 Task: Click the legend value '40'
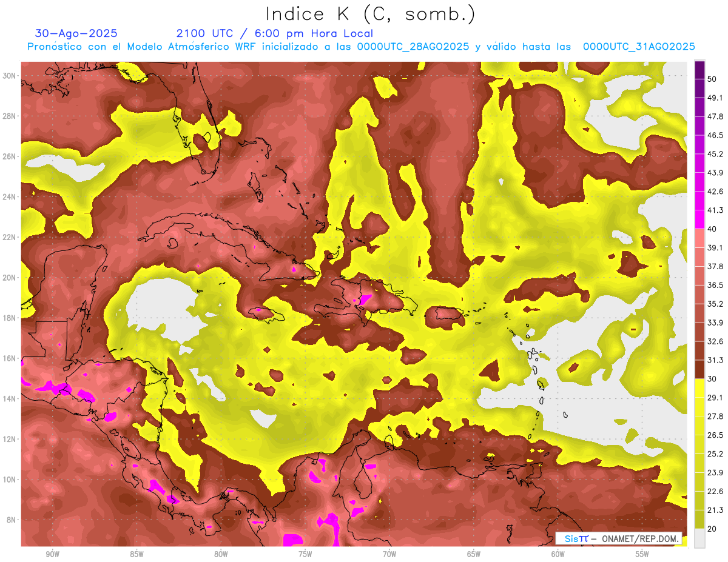click(x=712, y=229)
